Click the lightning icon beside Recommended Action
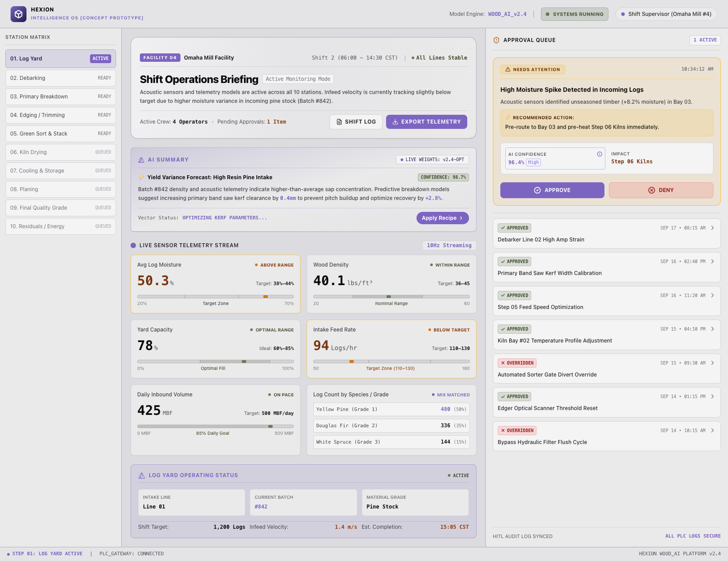728x561 pixels. click(508, 117)
